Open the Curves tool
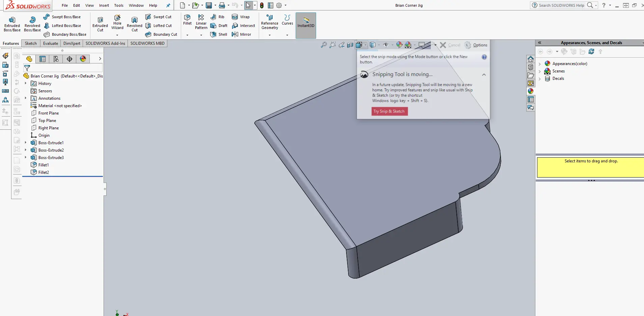 pos(287,20)
